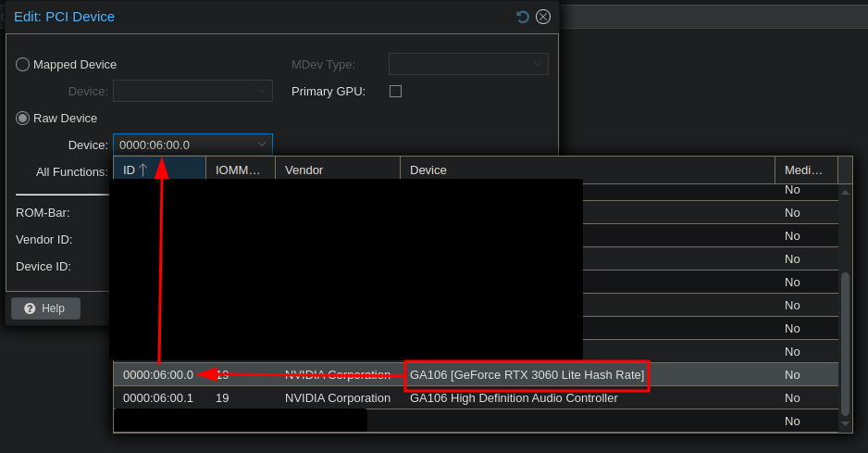Screen dimensions: 868x453
Task: Click the device list vertical scrollbar thumb
Action: coord(845,343)
